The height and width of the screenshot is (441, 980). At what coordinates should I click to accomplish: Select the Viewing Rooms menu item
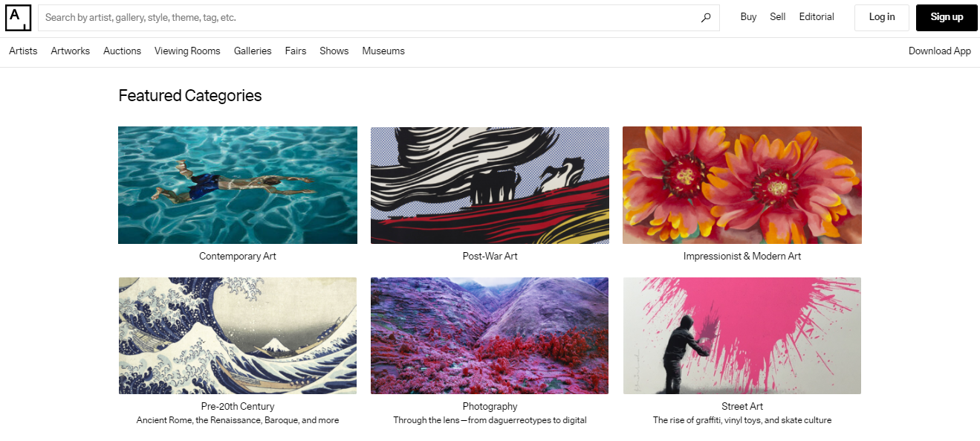click(x=187, y=51)
